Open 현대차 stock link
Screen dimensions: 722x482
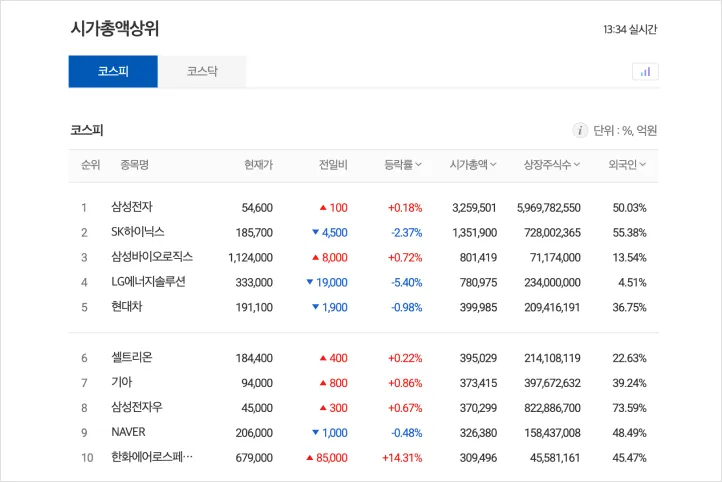click(127, 306)
